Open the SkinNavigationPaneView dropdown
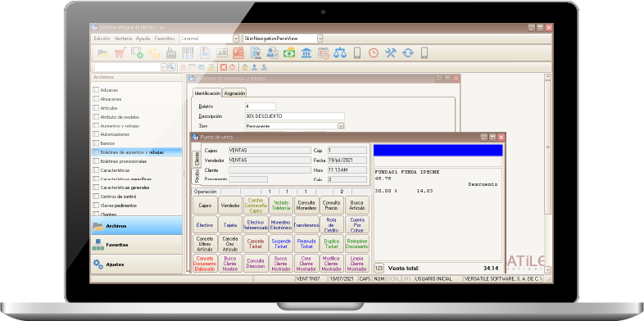This screenshot has height=321, width=644. tap(320, 38)
